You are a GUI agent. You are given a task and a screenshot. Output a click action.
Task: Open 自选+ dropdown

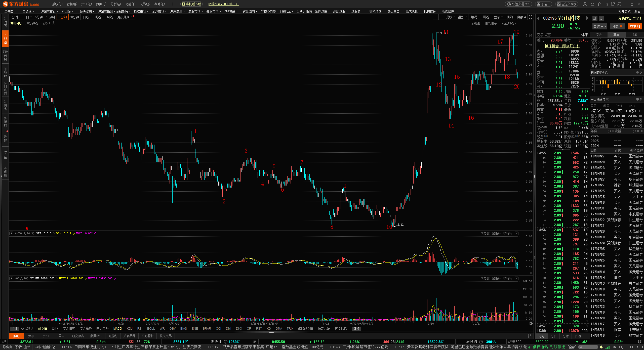599,26
